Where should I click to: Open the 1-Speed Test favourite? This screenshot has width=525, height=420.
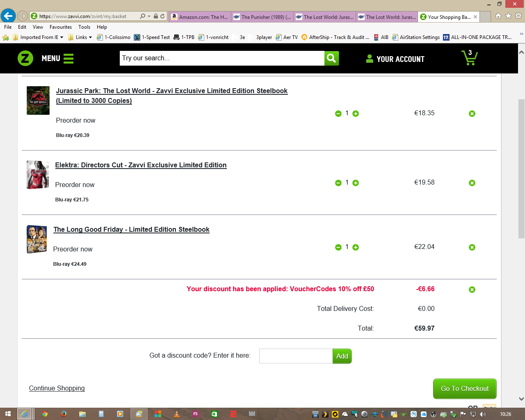click(x=152, y=37)
